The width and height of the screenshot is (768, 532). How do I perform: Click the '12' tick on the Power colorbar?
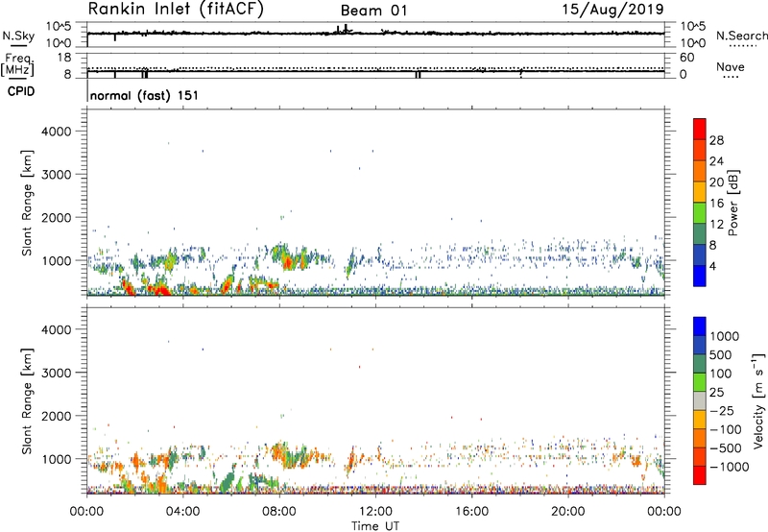716,225
